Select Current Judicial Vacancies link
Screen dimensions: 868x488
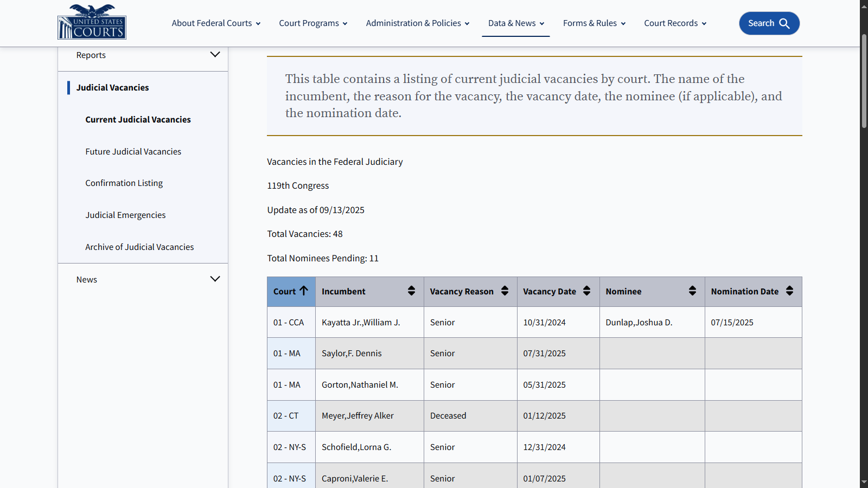[x=138, y=120]
